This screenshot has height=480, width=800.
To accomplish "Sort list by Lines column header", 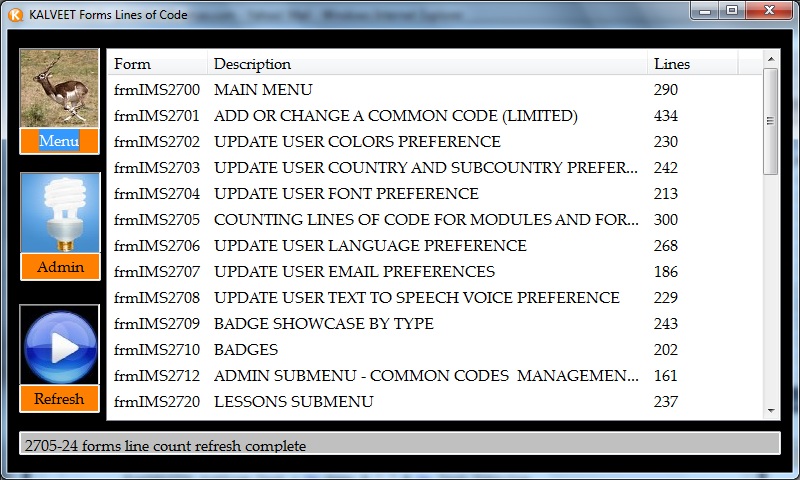I will point(691,64).
